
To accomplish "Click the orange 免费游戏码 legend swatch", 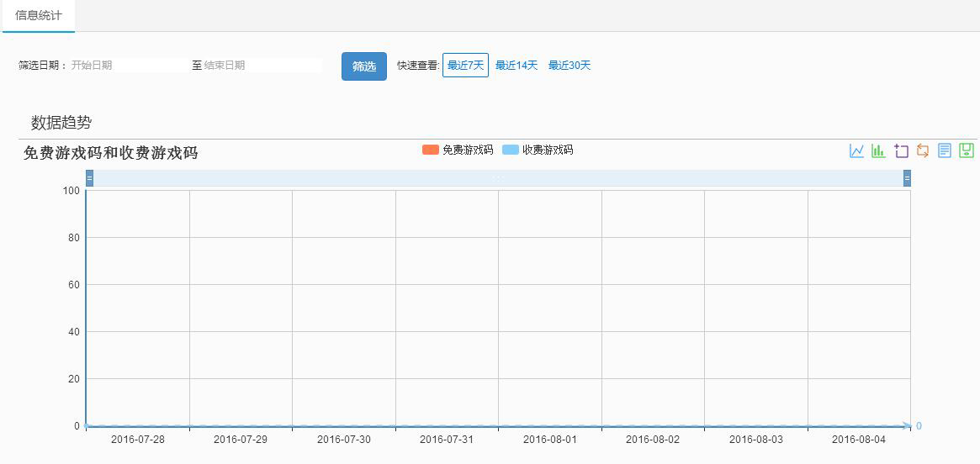I will [x=431, y=150].
